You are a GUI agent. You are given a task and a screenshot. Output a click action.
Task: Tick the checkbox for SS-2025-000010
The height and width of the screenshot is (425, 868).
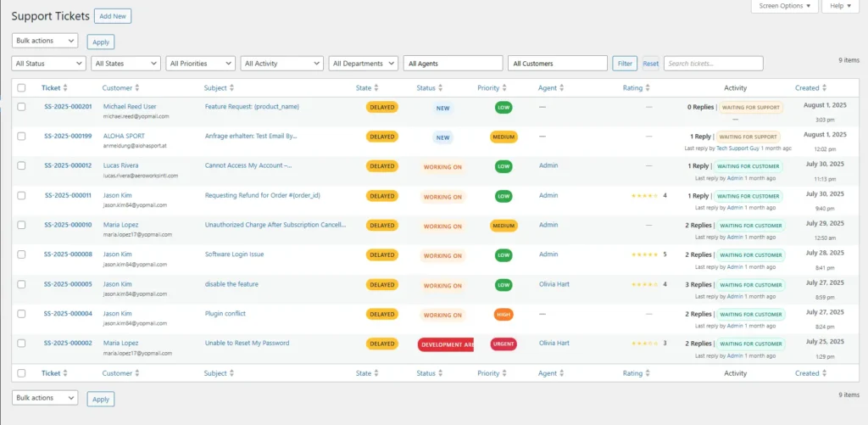click(21, 225)
